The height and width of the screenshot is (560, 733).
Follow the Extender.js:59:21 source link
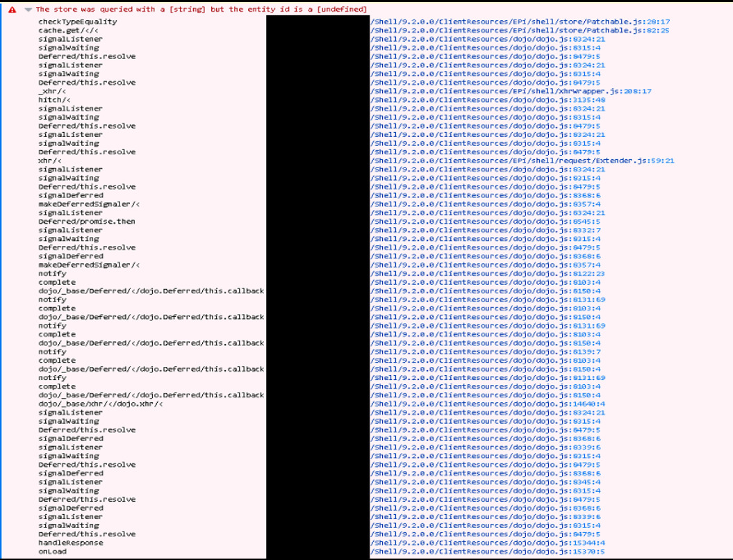(521, 160)
